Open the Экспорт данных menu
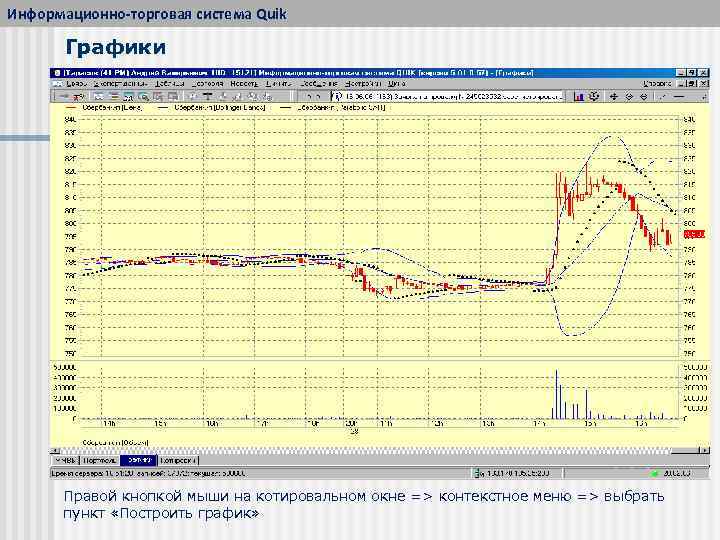The width and height of the screenshot is (720, 540). [x=120, y=84]
